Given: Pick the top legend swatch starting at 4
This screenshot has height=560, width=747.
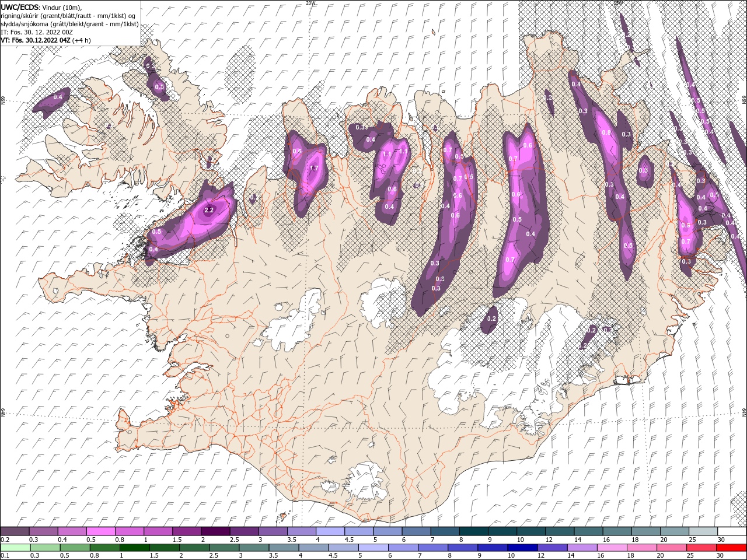Looking at the screenshot, I should coord(330,531).
